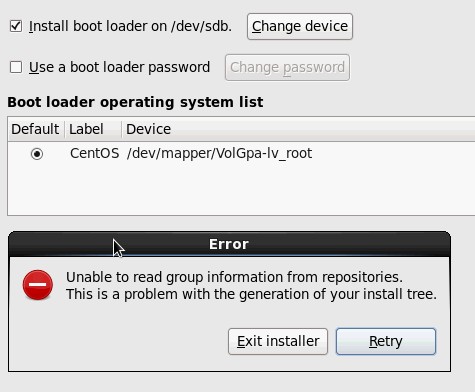This screenshot has width=475, height=392.
Task: Select the CentOS default radio button
Action: pyautogui.click(x=37, y=154)
